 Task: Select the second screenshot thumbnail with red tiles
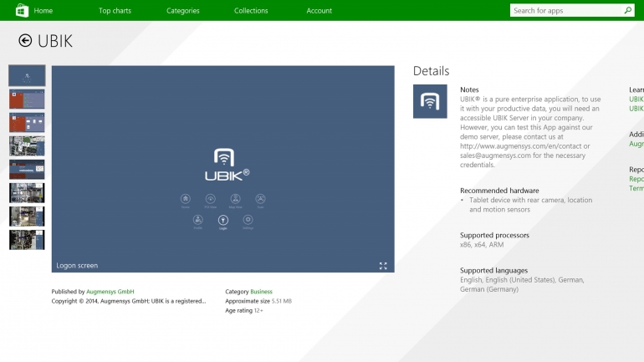pyautogui.click(x=27, y=99)
